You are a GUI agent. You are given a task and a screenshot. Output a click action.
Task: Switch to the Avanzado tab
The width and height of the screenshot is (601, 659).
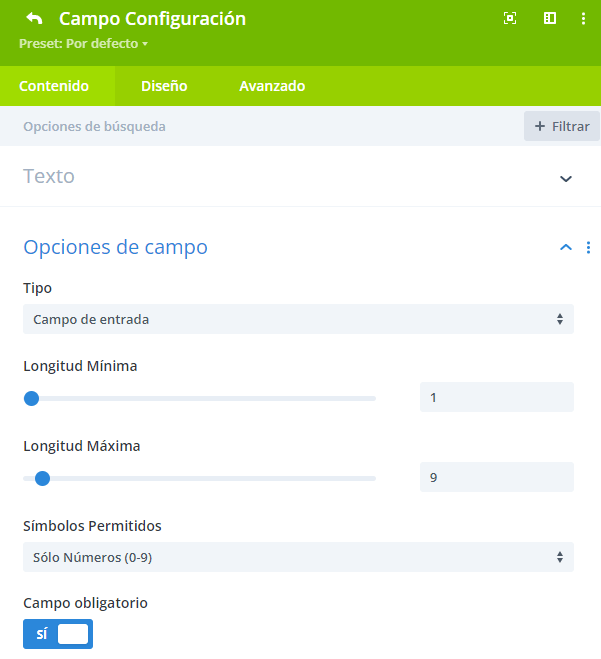tap(272, 86)
